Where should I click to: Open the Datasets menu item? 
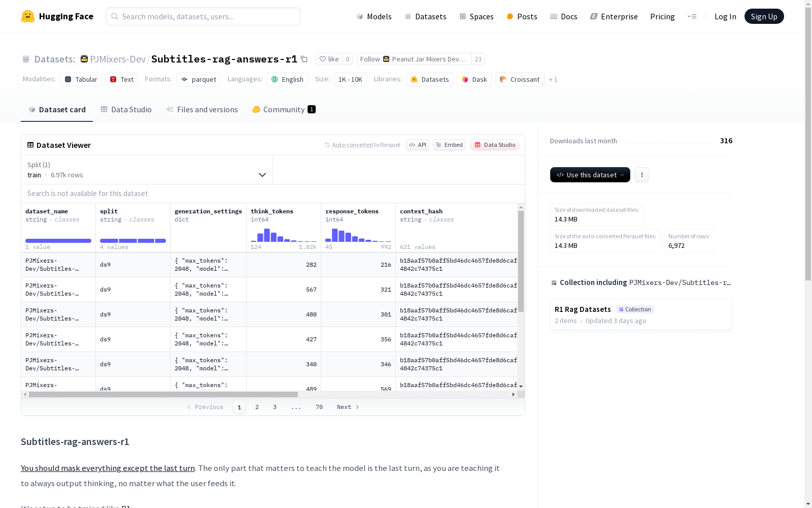(425, 16)
